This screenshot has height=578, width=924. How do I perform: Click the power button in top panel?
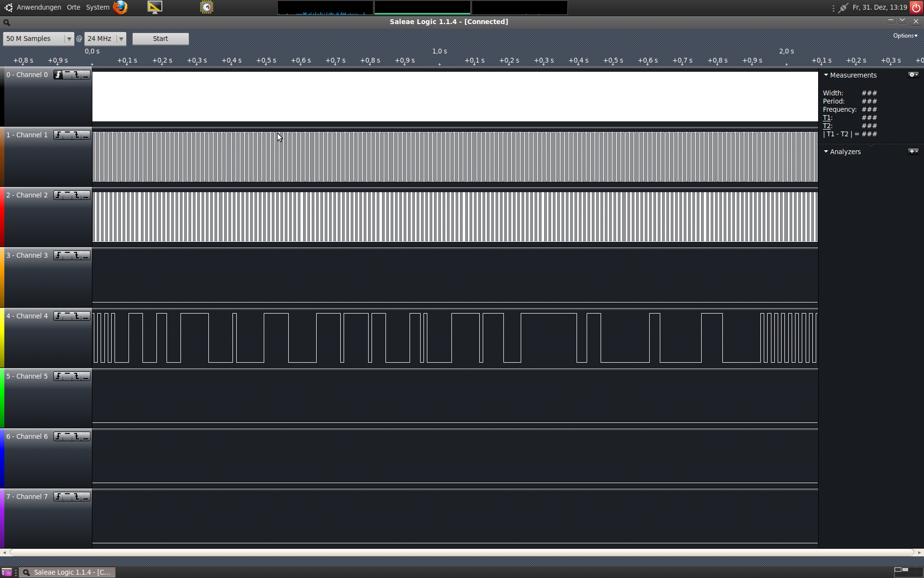pos(916,7)
